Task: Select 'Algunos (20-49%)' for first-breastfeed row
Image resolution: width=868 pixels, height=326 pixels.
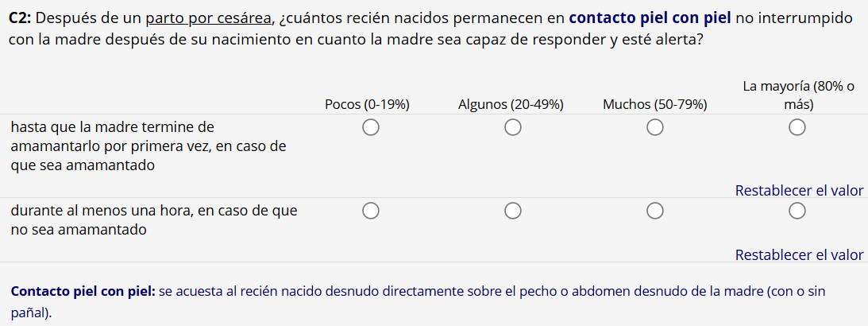Action: 512,127
